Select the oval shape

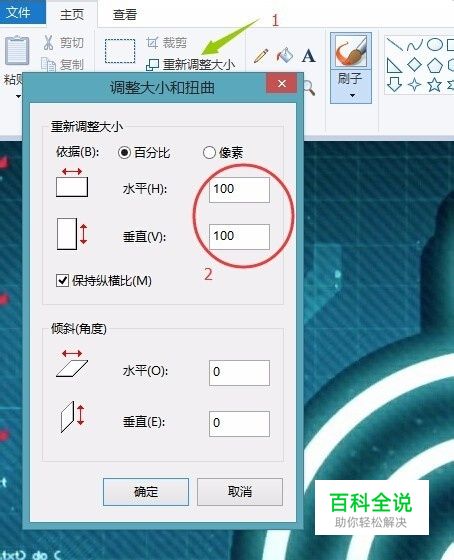click(434, 44)
